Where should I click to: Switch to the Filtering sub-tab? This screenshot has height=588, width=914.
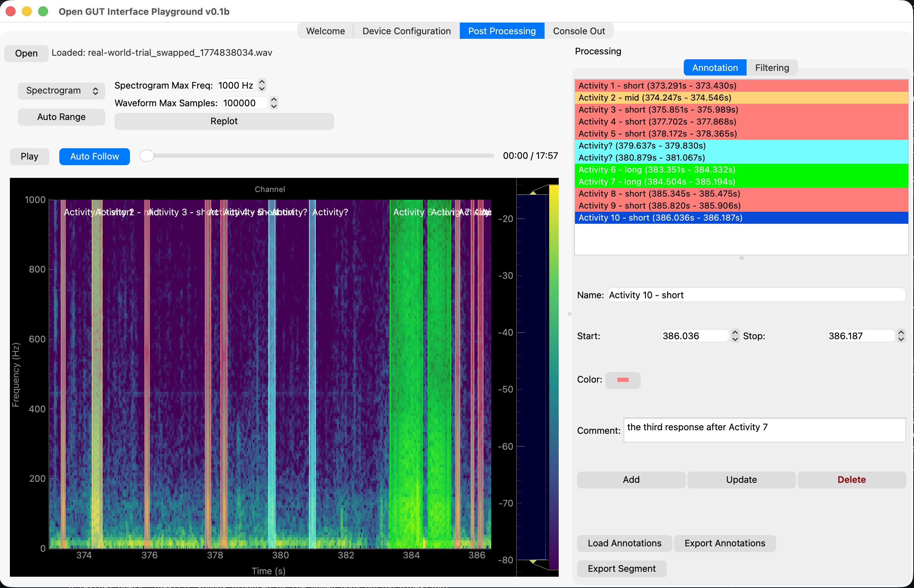[x=772, y=67]
